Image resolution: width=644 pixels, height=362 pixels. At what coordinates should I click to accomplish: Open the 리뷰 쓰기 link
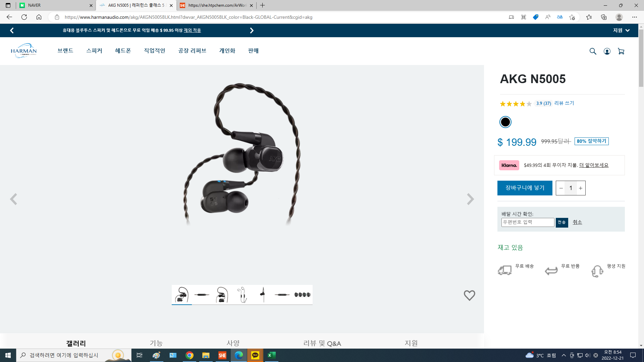point(564,103)
